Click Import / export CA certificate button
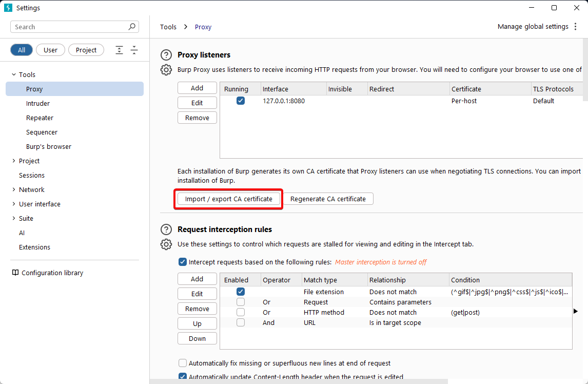This screenshot has height=384, width=588. [x=229, y=199]
